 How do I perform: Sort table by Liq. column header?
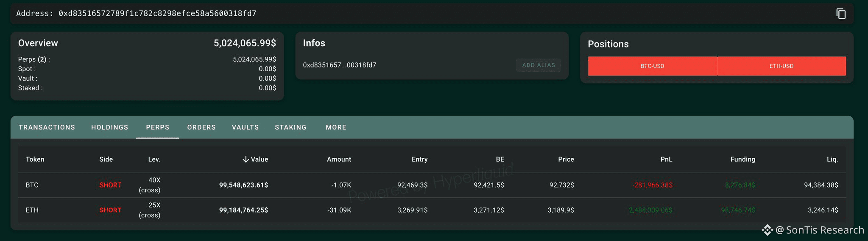tap(832, 160)
